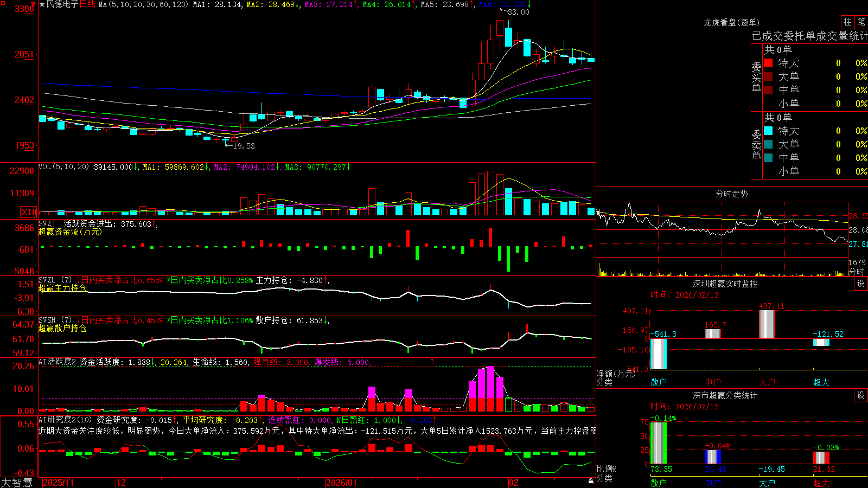Viewport: 868px width, 488px height.
Task: Click the 19.53 low price label
Action: 244,146
